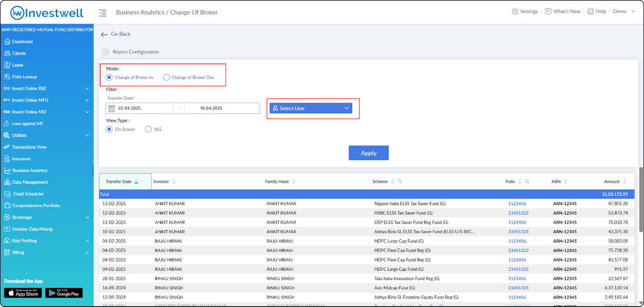Click the Folio Lookup icon
This screenshot has width=644, height=307.
click(x=7, y=76)
